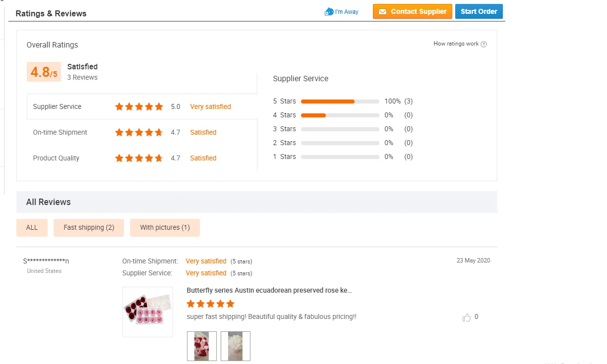Image resolution: width=607 pixels, height=364 pixels.
Task: Click the I'm Away chat status icon
Action: (329, 12)
